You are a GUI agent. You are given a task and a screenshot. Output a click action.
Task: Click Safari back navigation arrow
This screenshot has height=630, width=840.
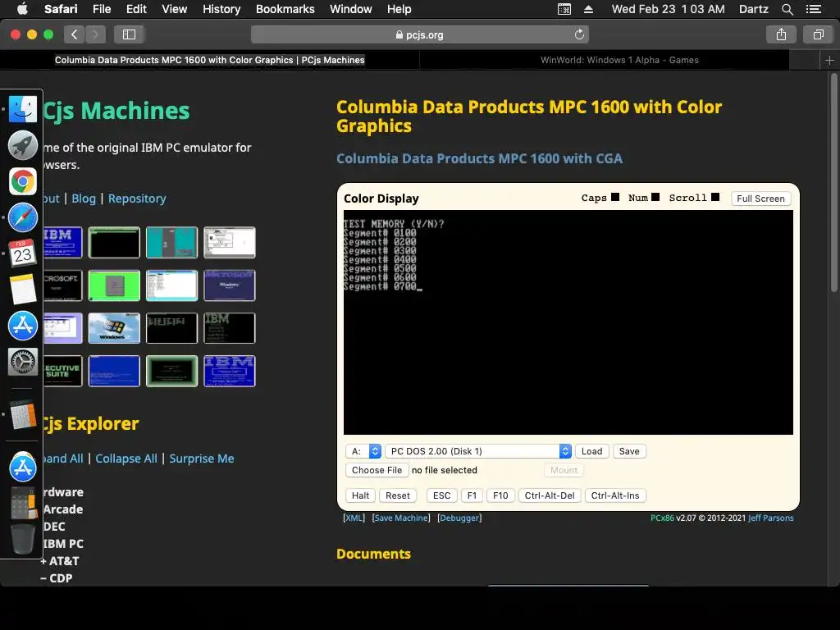pos(75,34)
